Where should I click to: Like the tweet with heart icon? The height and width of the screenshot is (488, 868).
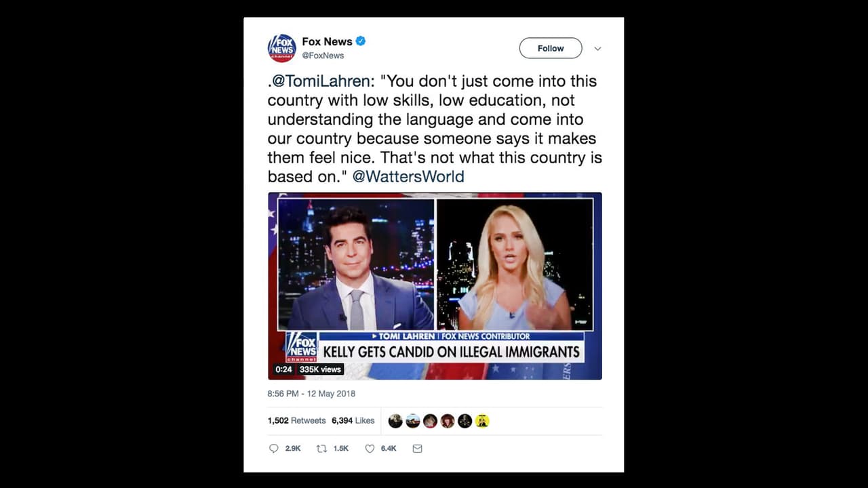pyautogui.click(x=370, y=449)
